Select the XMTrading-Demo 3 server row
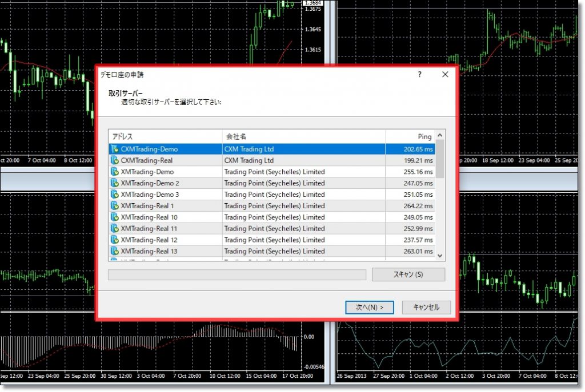585x392 pixels. pos(272,194)
